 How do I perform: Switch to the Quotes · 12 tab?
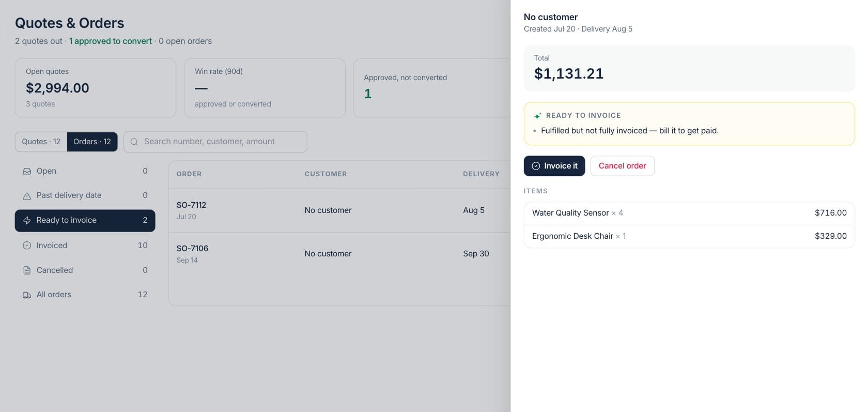41,142
